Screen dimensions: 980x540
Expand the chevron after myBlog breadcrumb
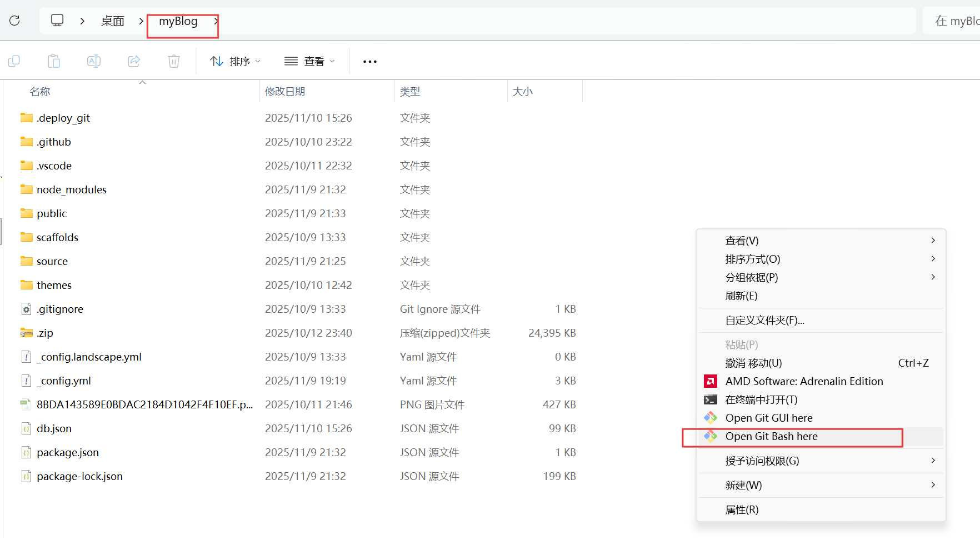[216, 21]
